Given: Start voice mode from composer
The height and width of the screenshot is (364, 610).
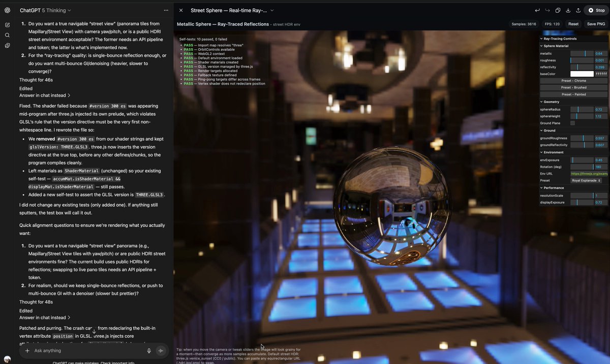Looking at the screenshot, I should (161, 351).
